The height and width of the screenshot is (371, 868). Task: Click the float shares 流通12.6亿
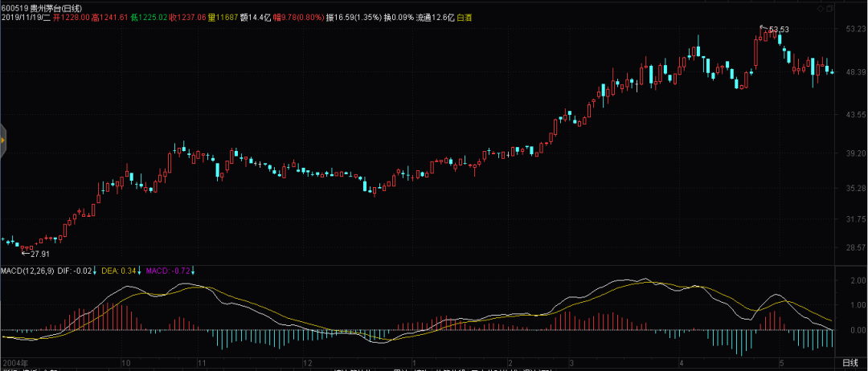435,18
